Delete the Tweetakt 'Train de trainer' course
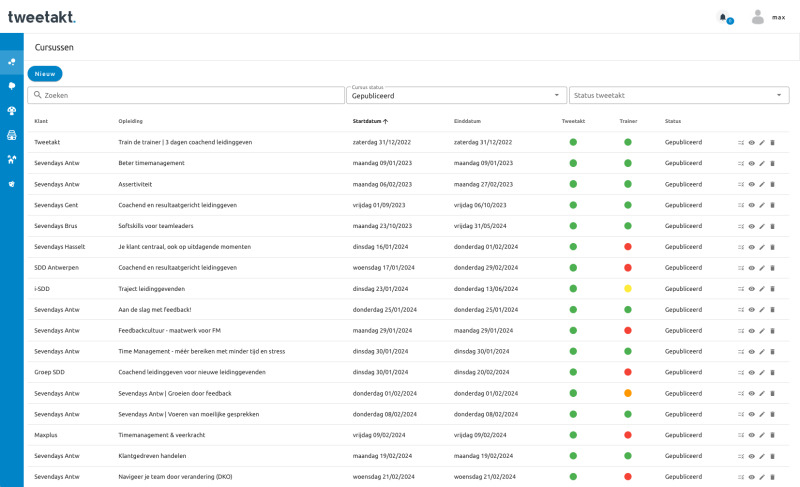 772,142
